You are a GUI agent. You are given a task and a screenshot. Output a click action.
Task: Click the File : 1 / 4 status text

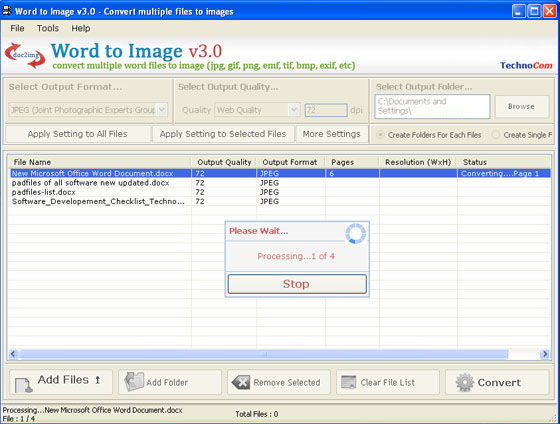pyautogui.click(x=19, y=419)
